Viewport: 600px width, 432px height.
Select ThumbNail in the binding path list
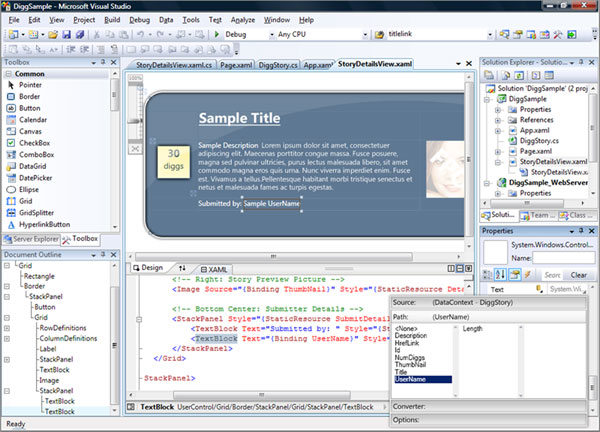[x=409, y=365]
